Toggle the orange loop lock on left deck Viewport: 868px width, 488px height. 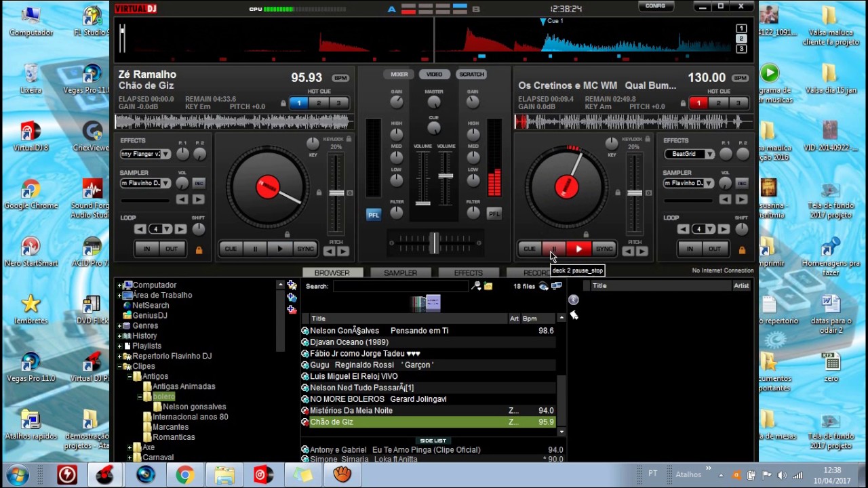(x=199, y=250)
